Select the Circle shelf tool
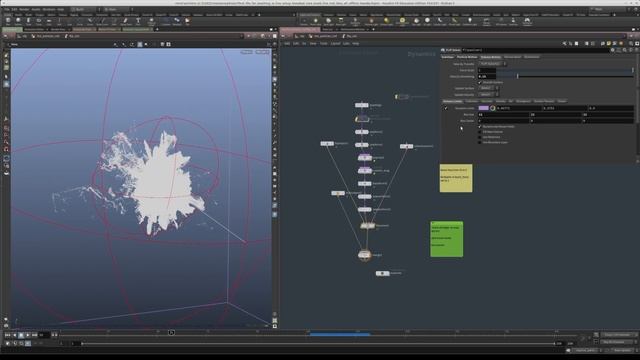640x360 pixels. [x=80, y=21]
